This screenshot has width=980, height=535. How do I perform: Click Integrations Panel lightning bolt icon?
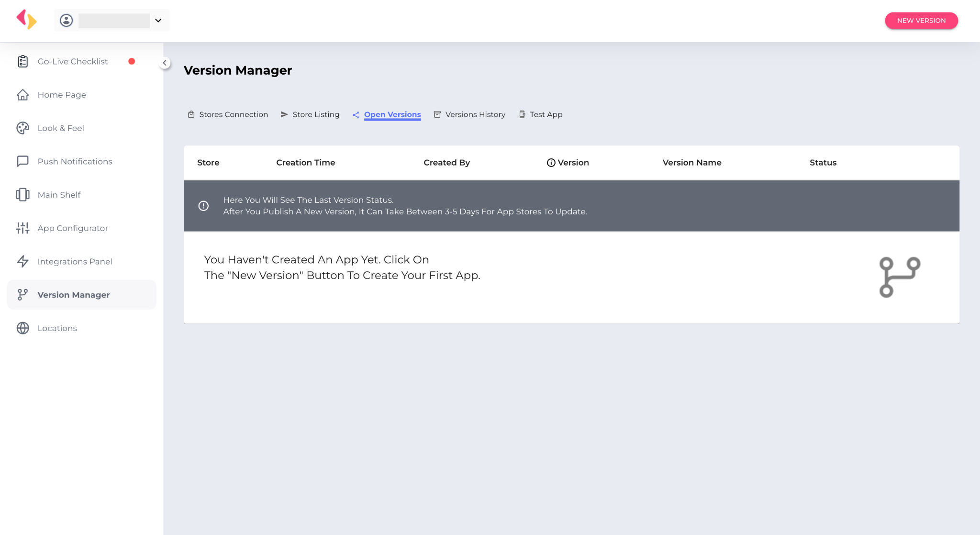click(22, 261)
